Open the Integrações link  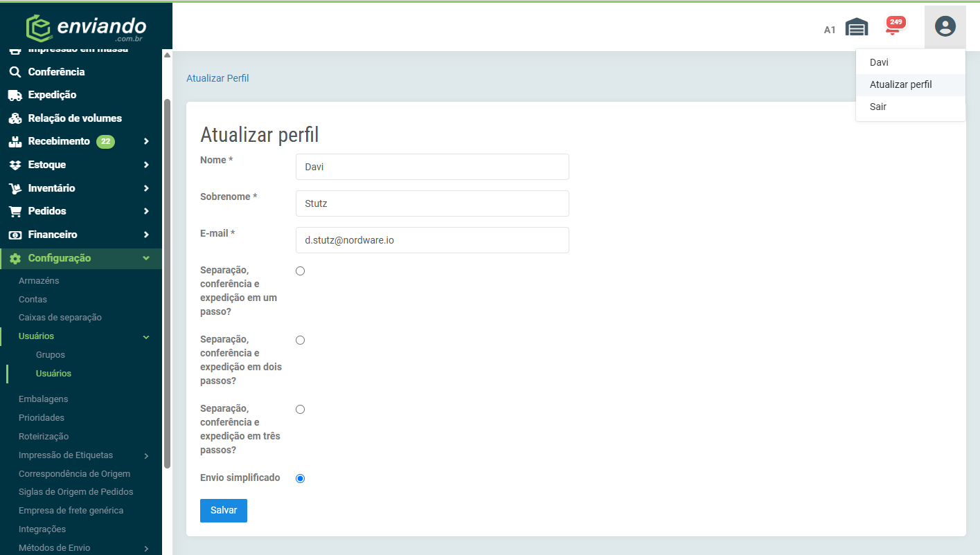pyautogui.click(x=42, y=529)
